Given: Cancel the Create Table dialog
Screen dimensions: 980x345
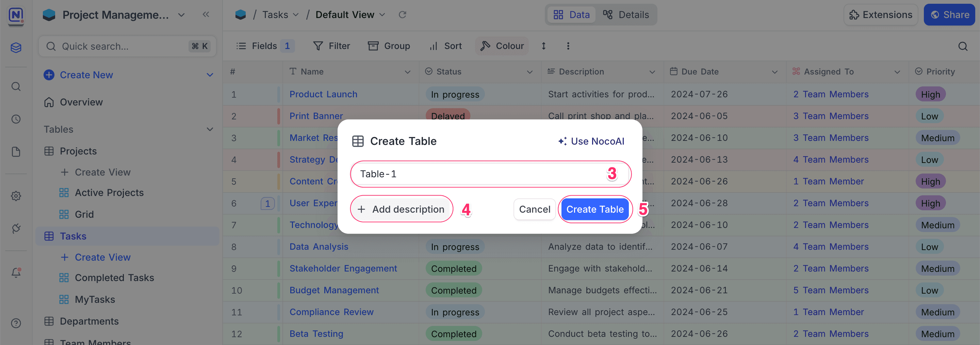Looking at the screenshot, I should [534, 209].
